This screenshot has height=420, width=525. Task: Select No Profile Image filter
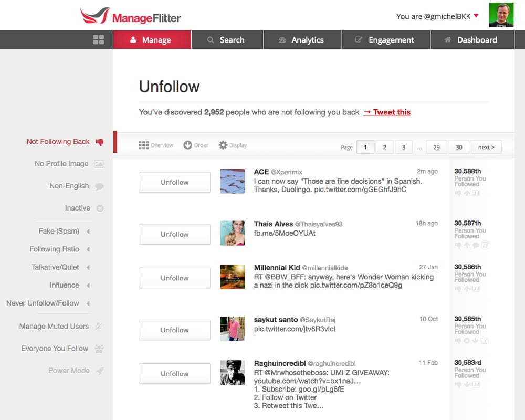point(61,164)
